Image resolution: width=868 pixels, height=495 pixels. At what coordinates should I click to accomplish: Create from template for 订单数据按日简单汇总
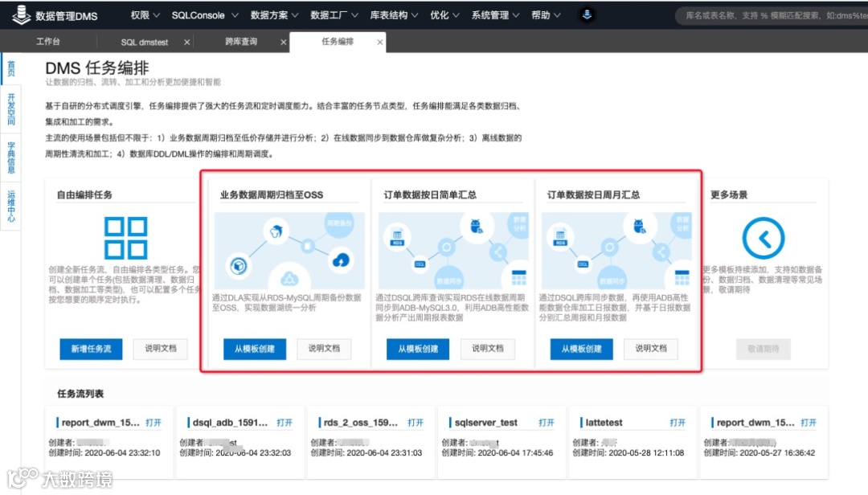[418, 349]
